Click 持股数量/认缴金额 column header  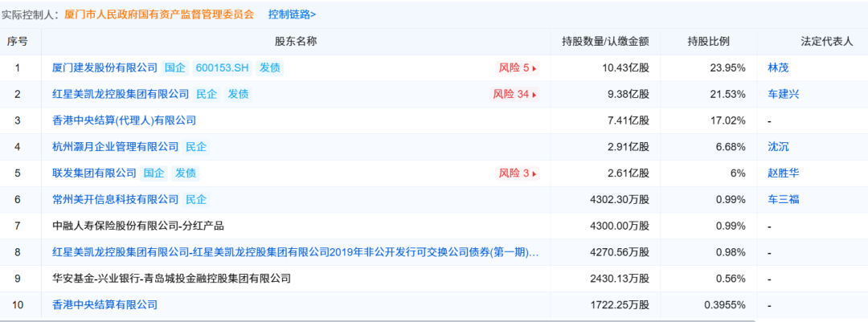coord(606,42)
